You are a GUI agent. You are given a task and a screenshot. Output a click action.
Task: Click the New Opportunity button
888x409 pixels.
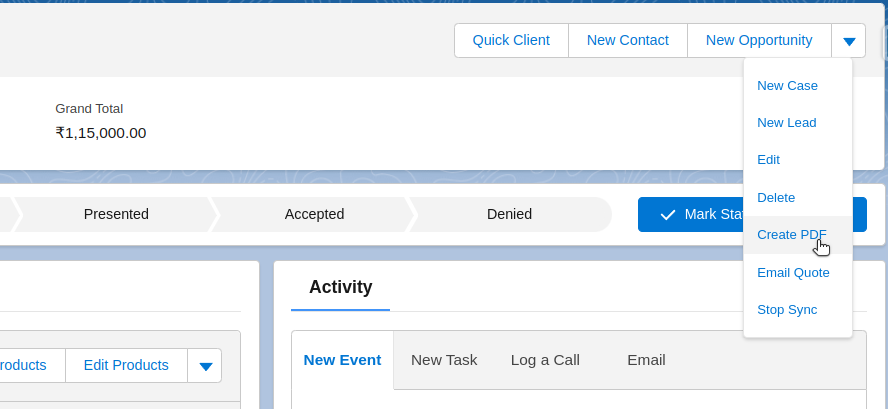pos(758,41)
